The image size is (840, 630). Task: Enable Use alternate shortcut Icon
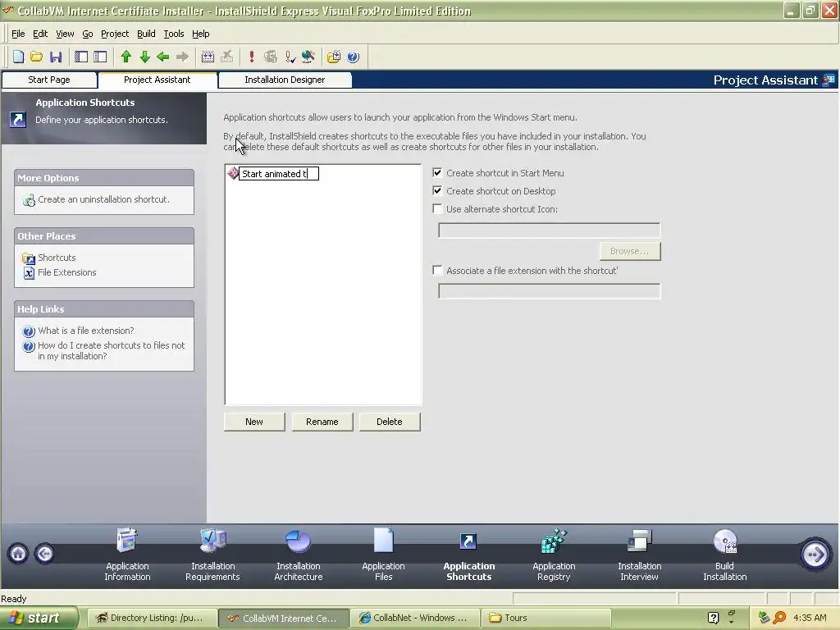438,209
